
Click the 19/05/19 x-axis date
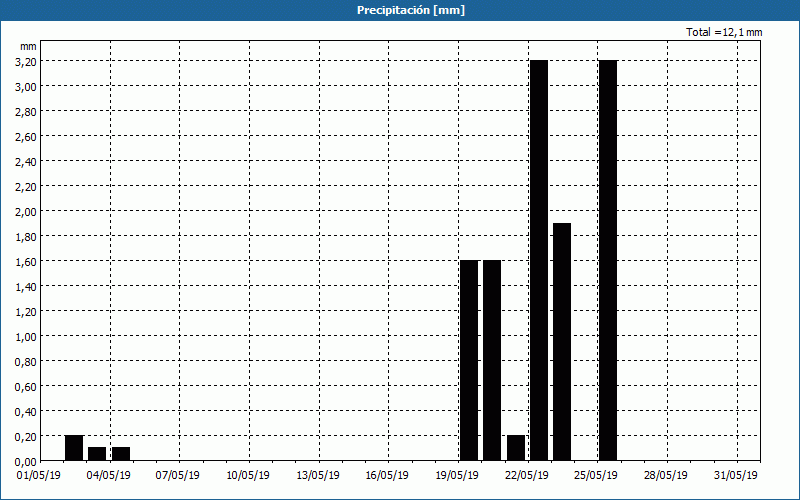[457, 476]
